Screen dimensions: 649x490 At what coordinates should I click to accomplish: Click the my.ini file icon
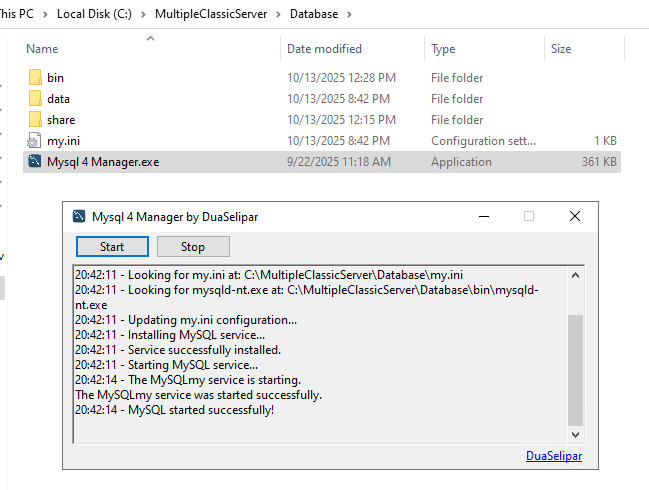pos(34,141)
